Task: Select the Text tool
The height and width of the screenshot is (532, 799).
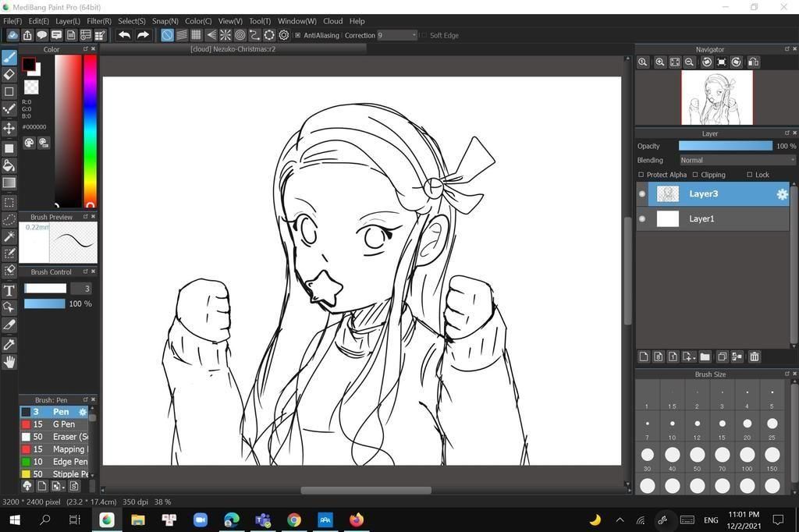Action: point(9,290)
